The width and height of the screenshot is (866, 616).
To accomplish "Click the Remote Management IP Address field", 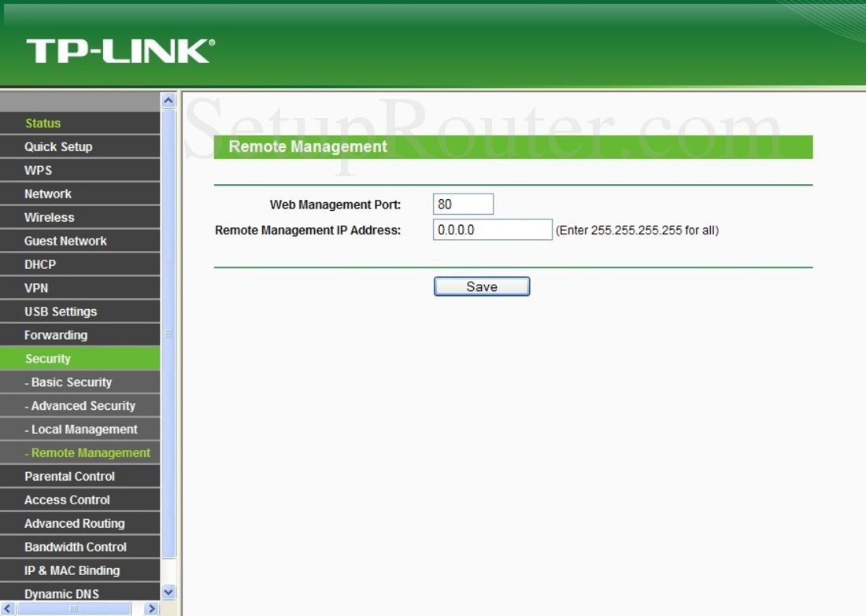I will click(493, 230).
